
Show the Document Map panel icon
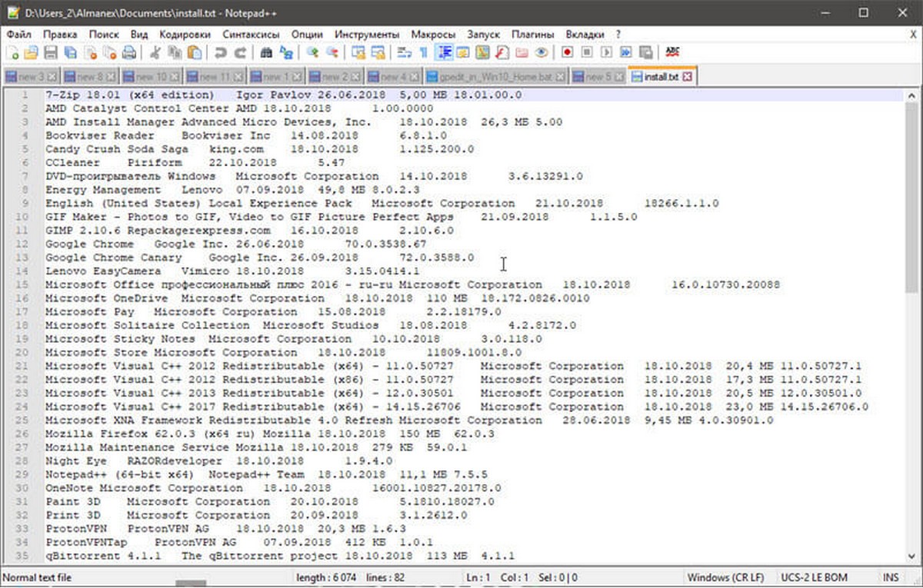pos(482,52)
